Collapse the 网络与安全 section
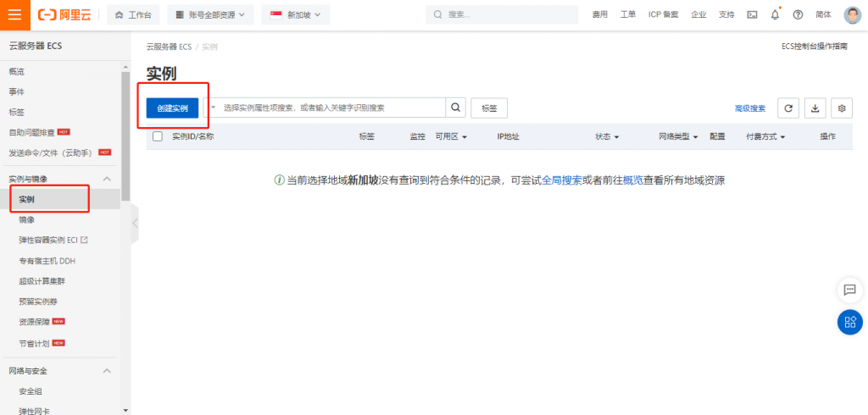This screenshot has height=415, width=868. [108, 371]
